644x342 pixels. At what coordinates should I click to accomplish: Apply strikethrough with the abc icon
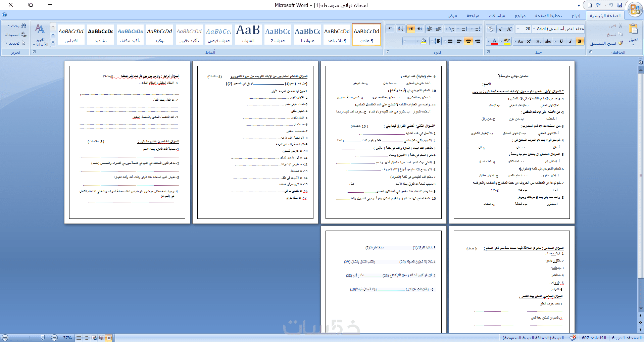pyautogui.click(x=548, y=41)
